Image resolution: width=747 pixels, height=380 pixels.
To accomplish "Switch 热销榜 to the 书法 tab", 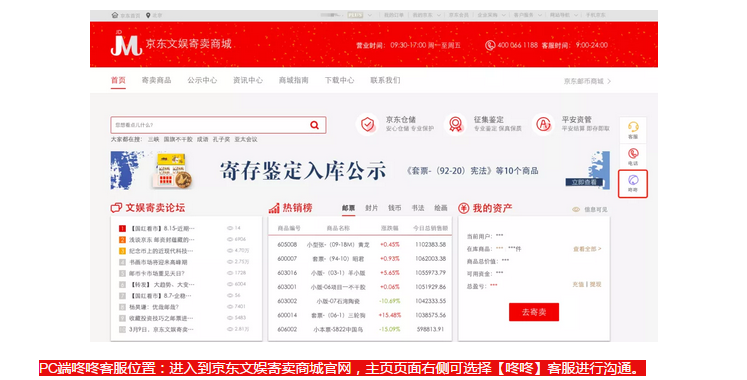I will pyautogui.click(x=418, y=208).
